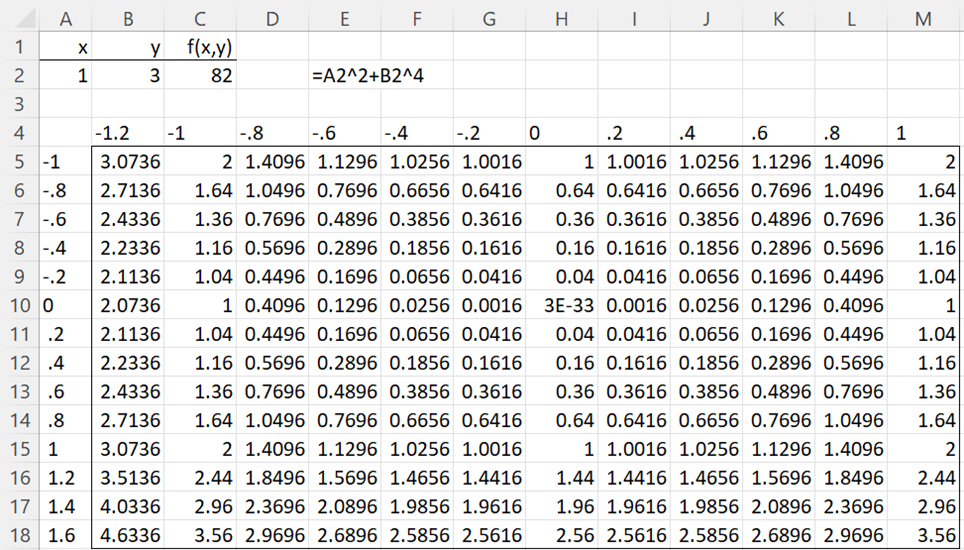This screenshot has height=550, width=964.
Task: Click the column H header
Action: click(x=563, y=18)
